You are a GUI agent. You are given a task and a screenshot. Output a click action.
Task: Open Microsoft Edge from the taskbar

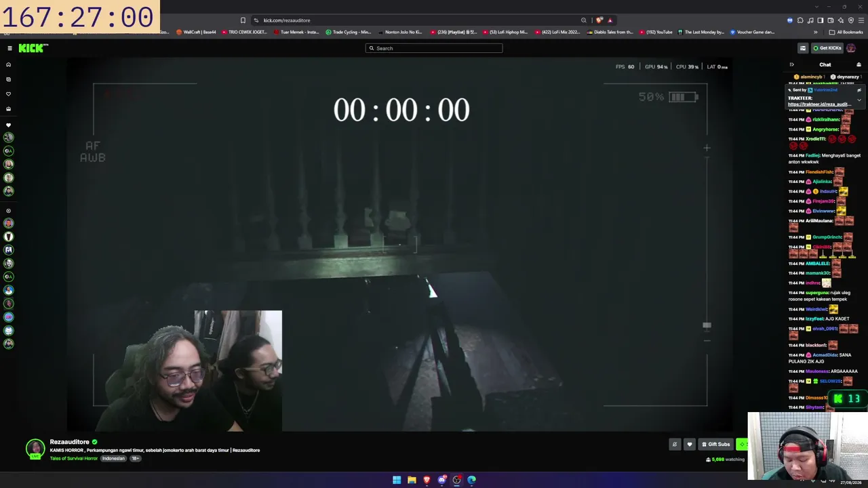(471, 480)
